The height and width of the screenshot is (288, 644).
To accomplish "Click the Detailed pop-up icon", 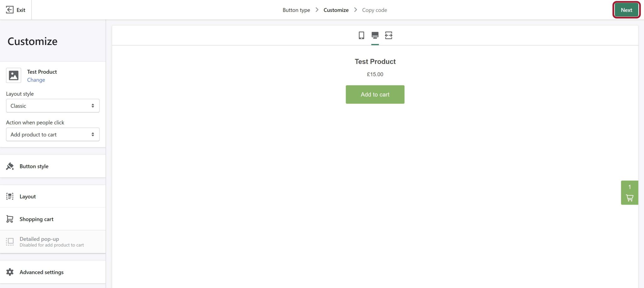I will [x=10, y=242].
